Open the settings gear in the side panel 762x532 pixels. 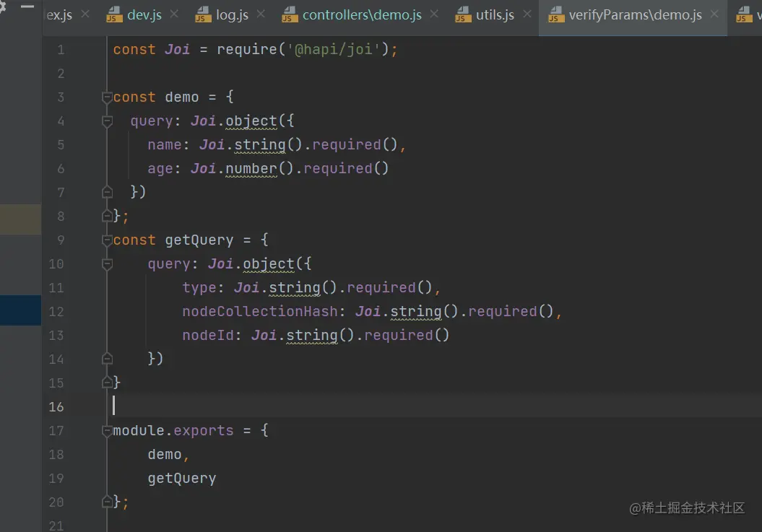tap(2, 6)
